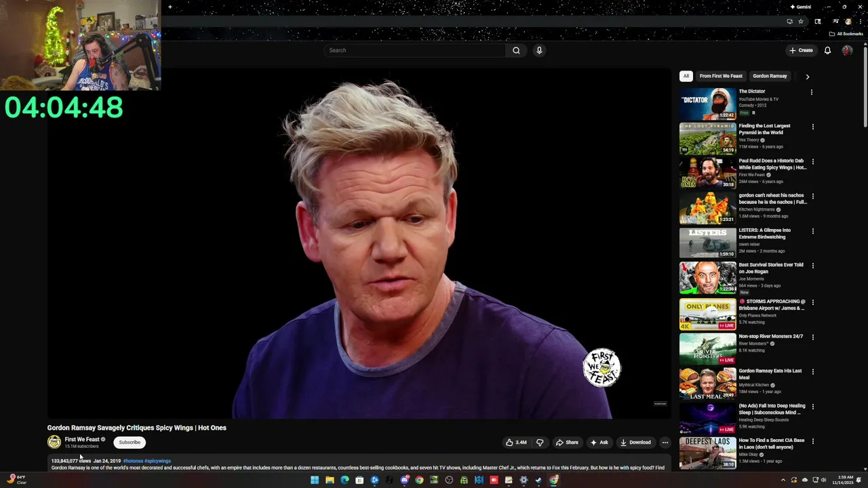
Task: Download the video
Action: coord(635,443)
